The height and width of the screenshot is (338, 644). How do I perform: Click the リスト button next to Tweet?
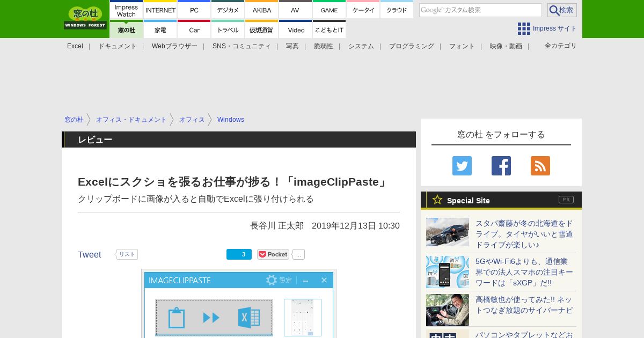tap(127, 254)
